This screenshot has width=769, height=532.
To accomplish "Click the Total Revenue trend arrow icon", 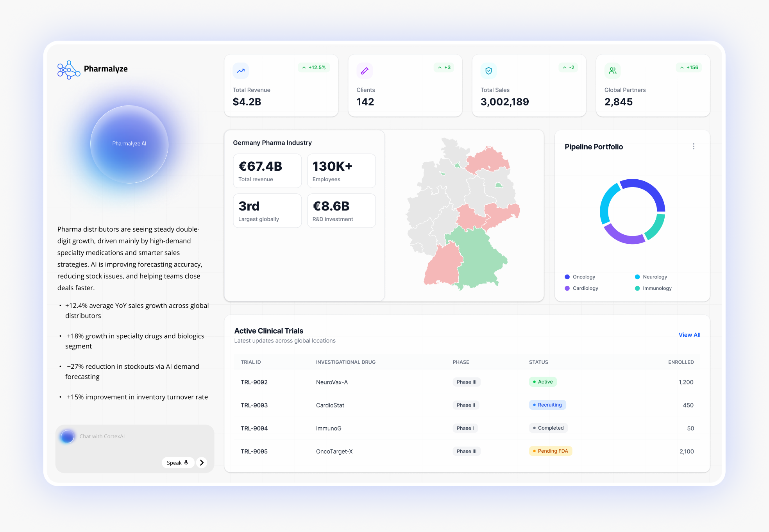I will point(241,71).
